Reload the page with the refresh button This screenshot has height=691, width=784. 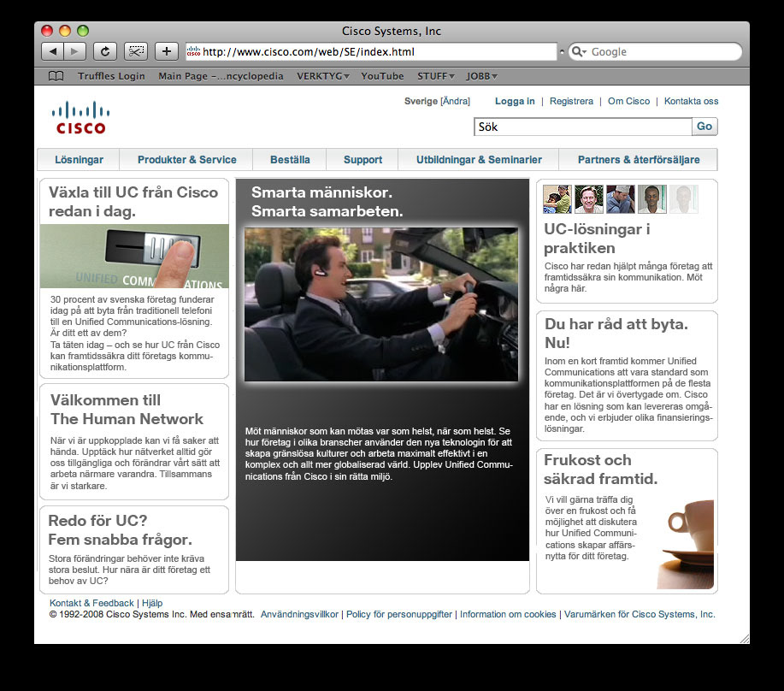click(x=105, y=51)
